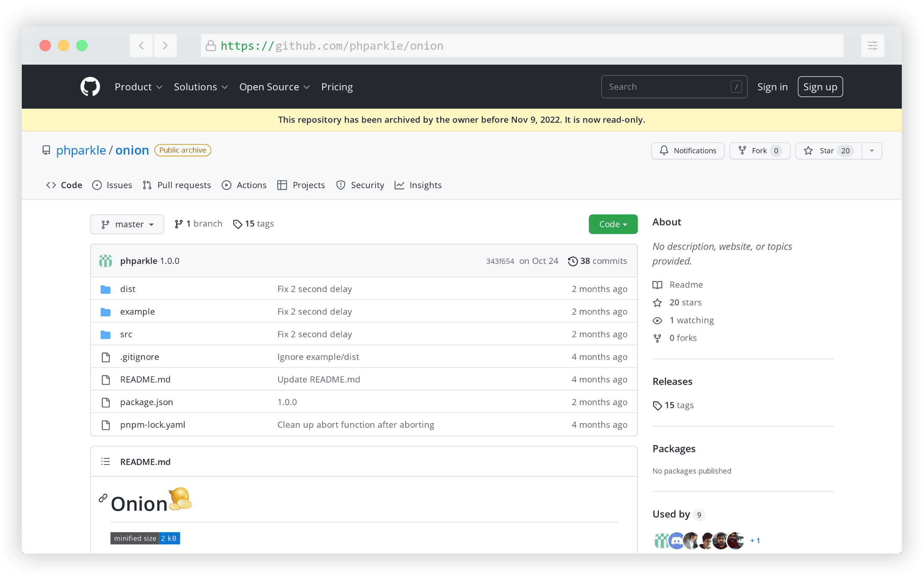Switch to the Insights tab
924x580 pixels.
click(418, 185)
